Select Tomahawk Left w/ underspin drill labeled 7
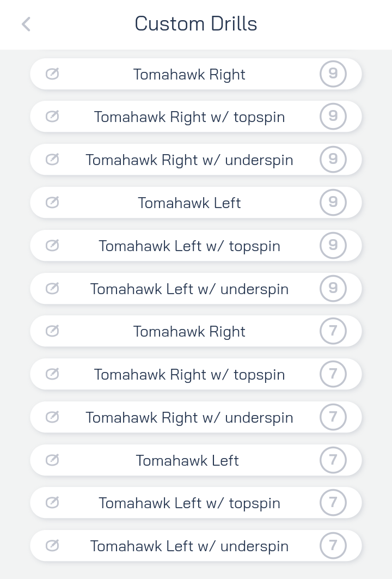This screenshot has height=579, width=392. tap(195, 546)
